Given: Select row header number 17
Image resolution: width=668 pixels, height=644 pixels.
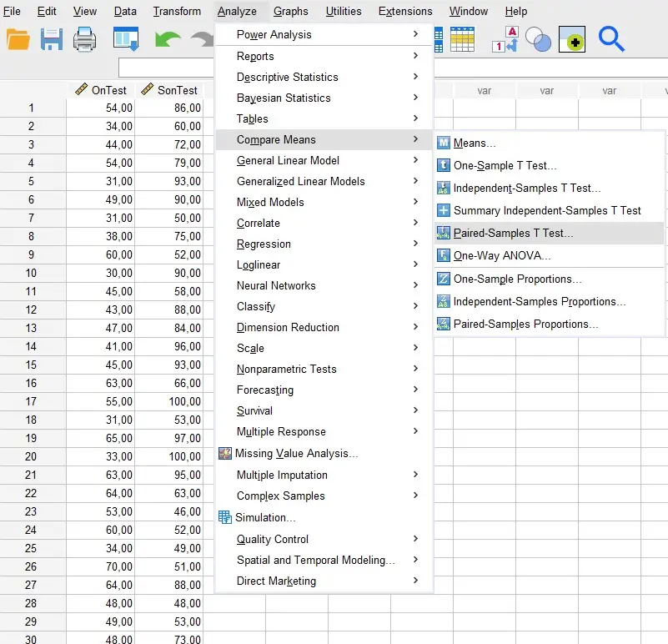Looking at the screenshot, I should [31, 401].
